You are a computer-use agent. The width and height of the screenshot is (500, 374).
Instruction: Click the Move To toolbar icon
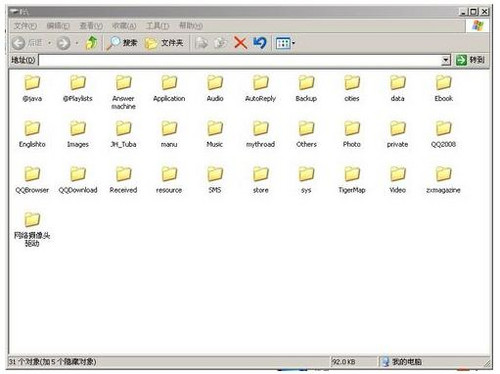pyautogui.click(x=201, y=43)
